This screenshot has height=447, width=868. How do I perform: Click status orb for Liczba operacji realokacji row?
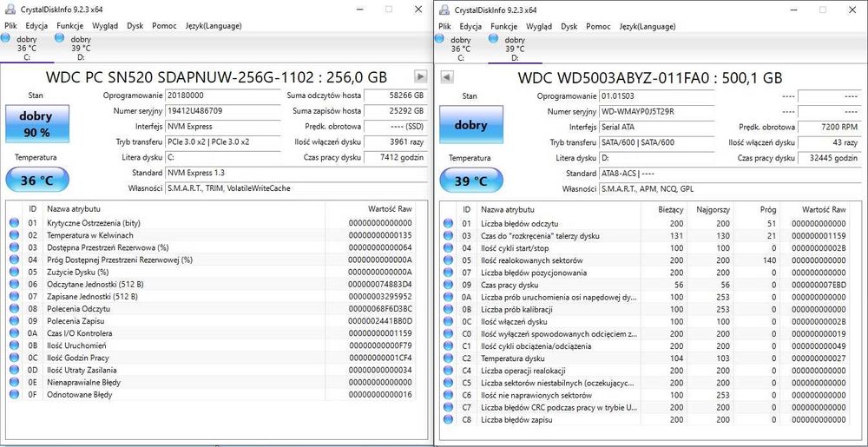coord(449,371)
